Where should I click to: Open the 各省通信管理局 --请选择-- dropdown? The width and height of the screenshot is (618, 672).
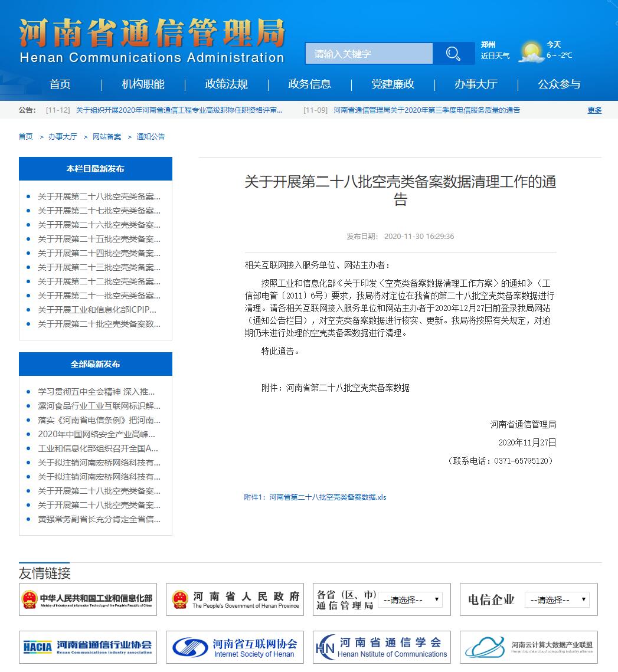click(411, 599)
